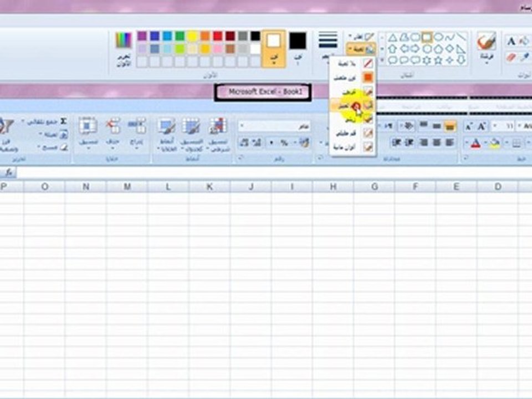Select the Text tool (A) in Paint

click(x=510, y=42)
